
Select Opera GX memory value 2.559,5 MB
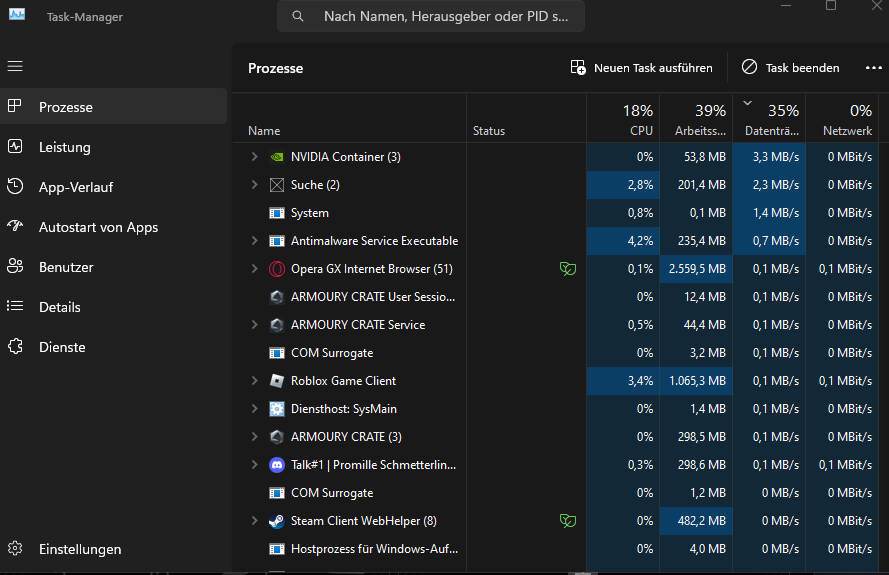click(x=697, y=269)
